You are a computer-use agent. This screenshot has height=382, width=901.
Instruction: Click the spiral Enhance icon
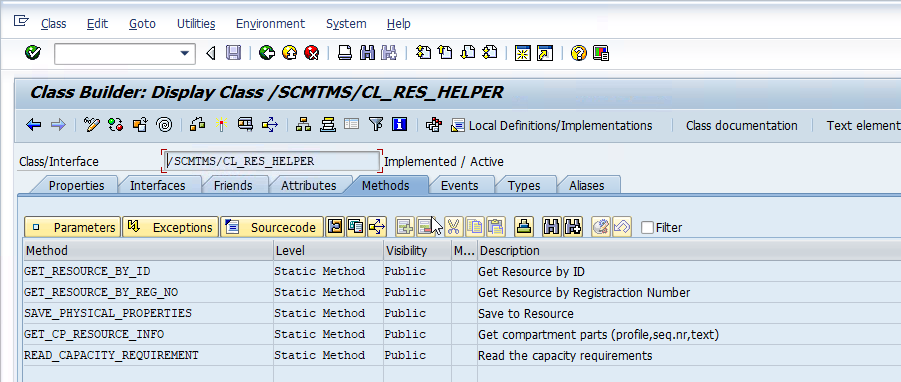pos(164,125)
